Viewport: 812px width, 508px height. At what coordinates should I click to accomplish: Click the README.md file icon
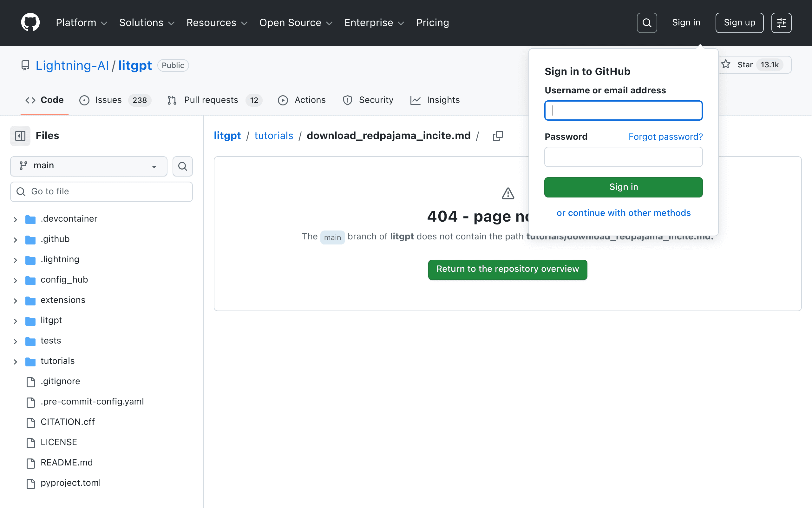point(30,463)
